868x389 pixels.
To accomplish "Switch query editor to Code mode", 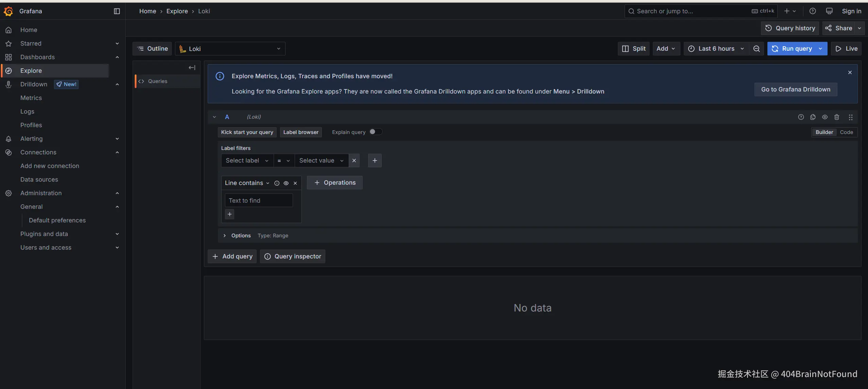I will 846,132.
